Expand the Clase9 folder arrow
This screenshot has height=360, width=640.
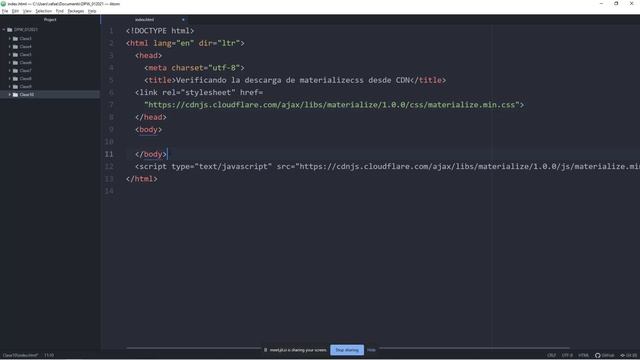[x=9, y=87]
